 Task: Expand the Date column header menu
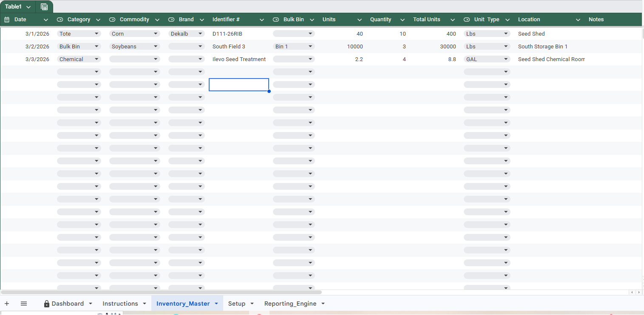[45, 19]
